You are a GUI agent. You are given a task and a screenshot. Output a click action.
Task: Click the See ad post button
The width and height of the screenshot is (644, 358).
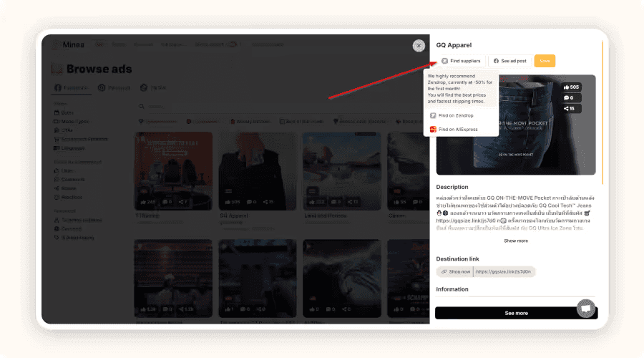point(510,61)
